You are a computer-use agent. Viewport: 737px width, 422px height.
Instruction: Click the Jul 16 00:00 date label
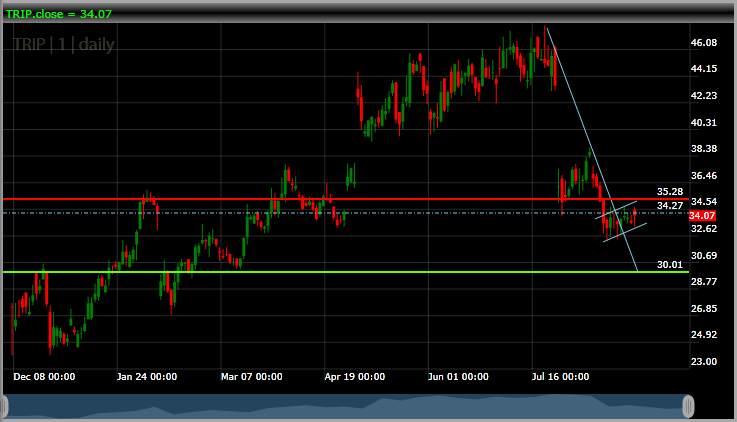562,377
